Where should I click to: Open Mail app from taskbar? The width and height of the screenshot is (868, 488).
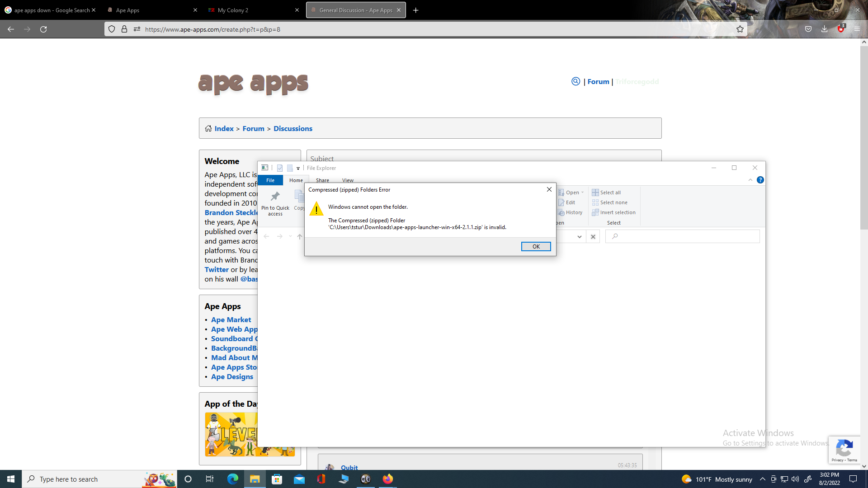(299, 479)
